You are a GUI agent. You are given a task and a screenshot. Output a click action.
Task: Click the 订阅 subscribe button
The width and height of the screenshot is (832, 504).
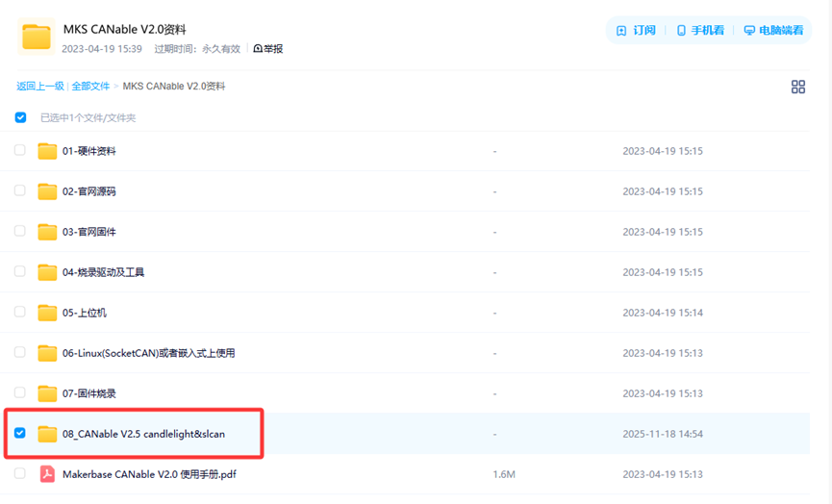pyautogui.click(x=636, y=30)
